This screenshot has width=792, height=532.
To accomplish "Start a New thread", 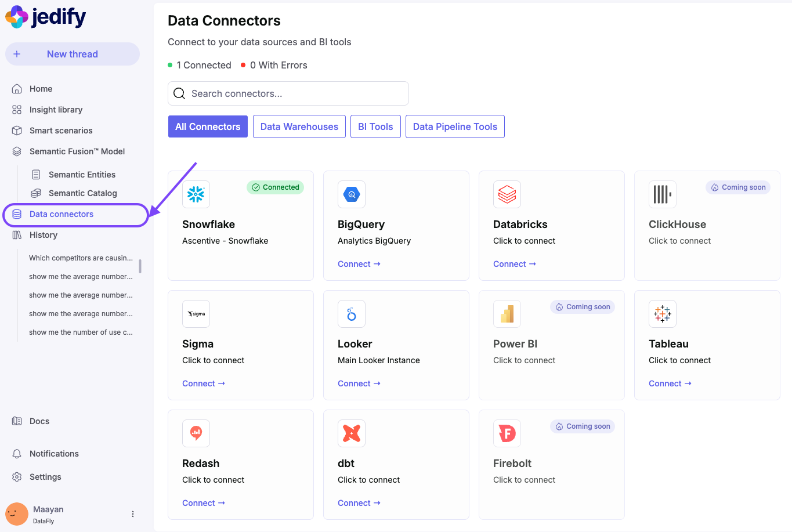I will coord(73,54).
